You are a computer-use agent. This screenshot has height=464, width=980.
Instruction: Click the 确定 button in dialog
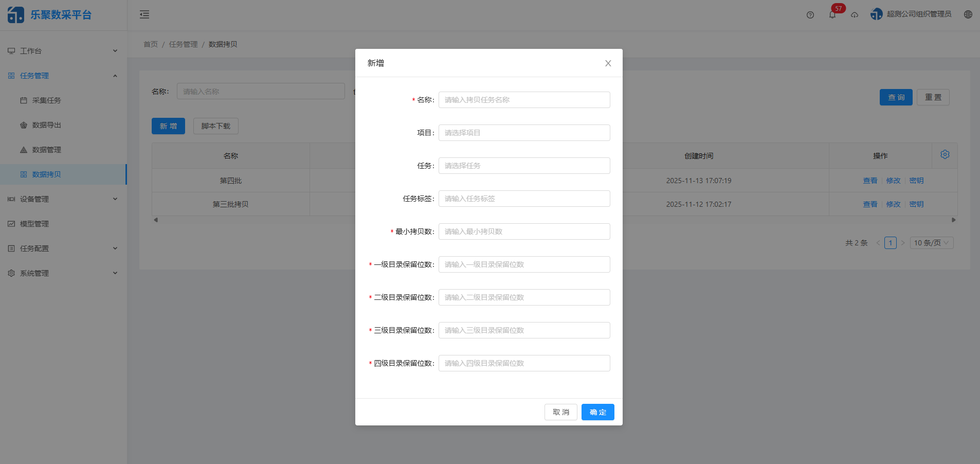pos(597,412)
